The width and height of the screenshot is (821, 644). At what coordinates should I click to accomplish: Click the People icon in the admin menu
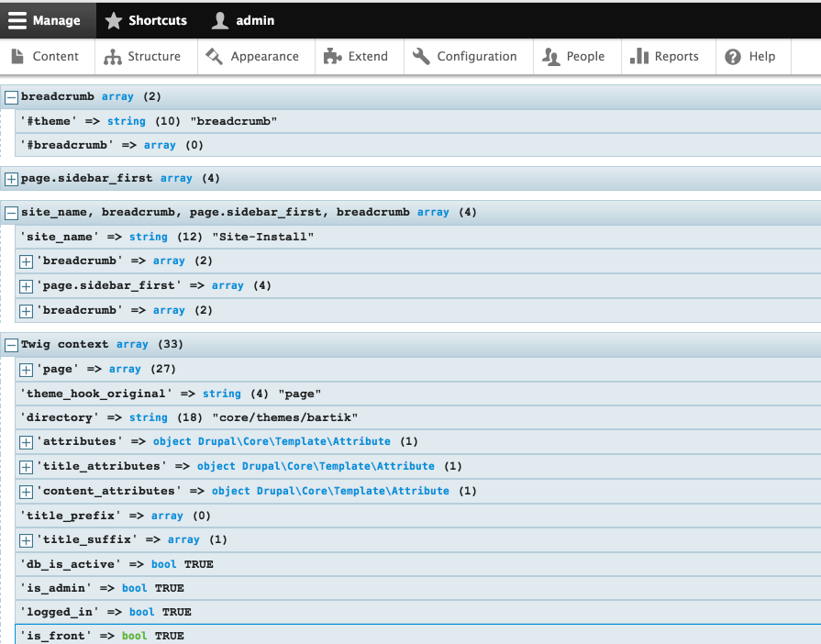(550, 57)
